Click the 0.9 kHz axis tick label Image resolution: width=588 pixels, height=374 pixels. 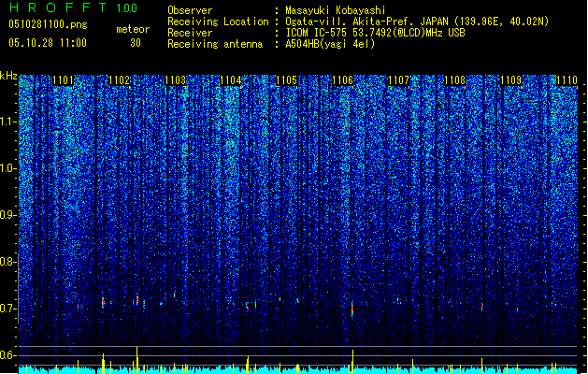(x=8, y=215)
